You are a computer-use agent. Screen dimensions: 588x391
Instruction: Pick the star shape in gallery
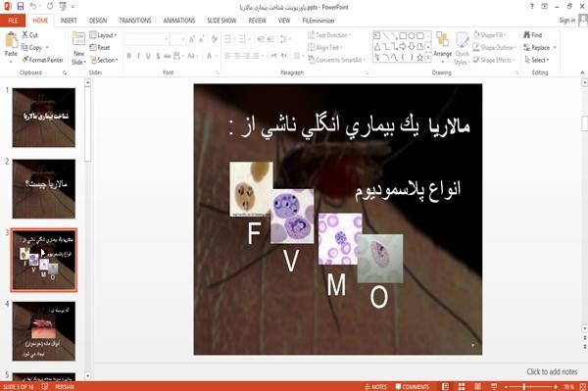click(x=419, y=58)
